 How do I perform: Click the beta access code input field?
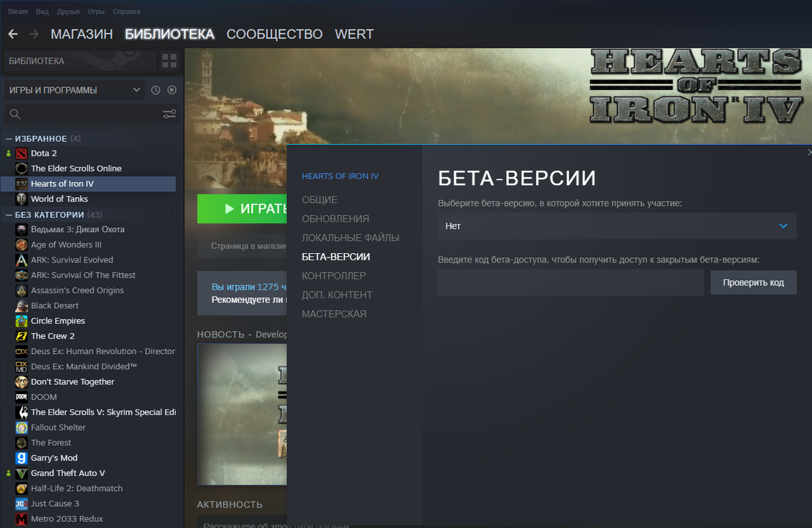pos(570,282)
